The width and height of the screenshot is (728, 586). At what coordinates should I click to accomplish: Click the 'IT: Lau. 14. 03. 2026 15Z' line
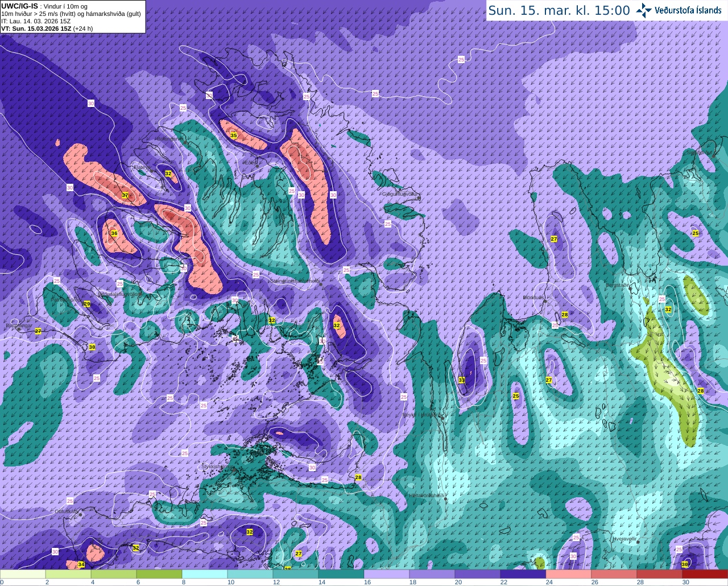pyautogui.click(x=36, y=20)
